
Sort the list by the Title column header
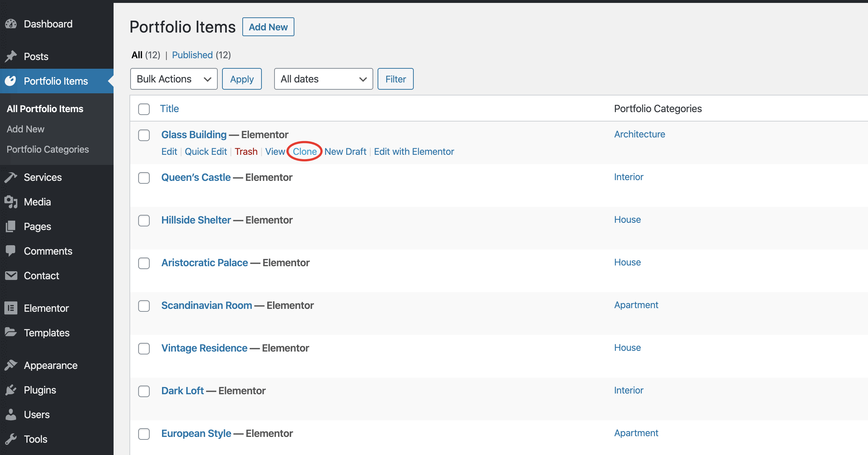point(169,109)
